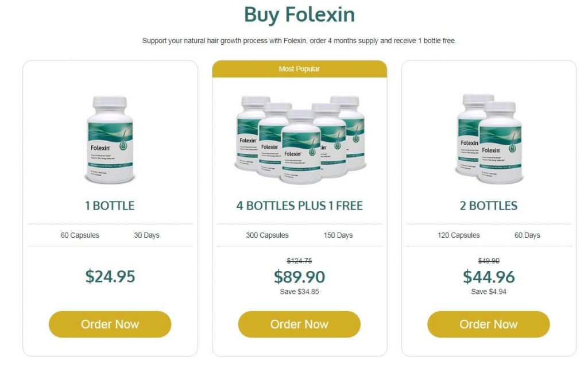Click the crossed-out $124.75 price
The height and width of the screenshot is (368, 588).
pyautogui.click(x=299, y=260)
